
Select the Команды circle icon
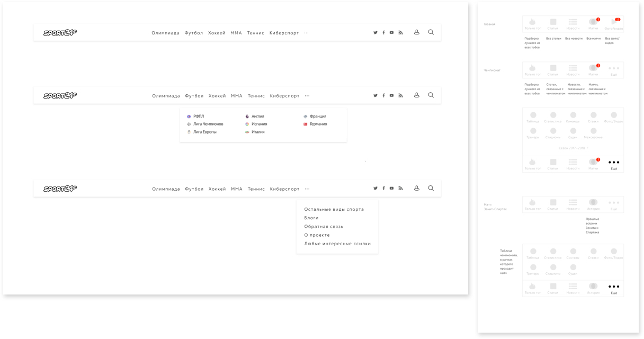573,115
